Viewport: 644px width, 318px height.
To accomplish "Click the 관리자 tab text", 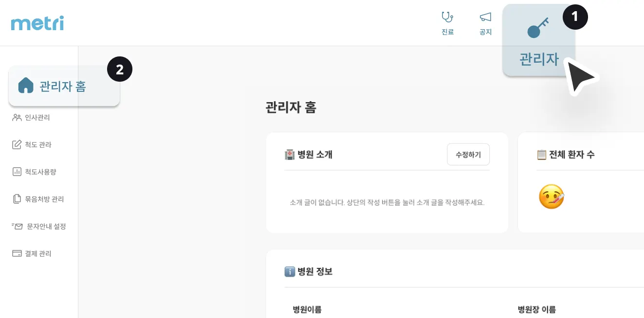I will coord(539,59).
